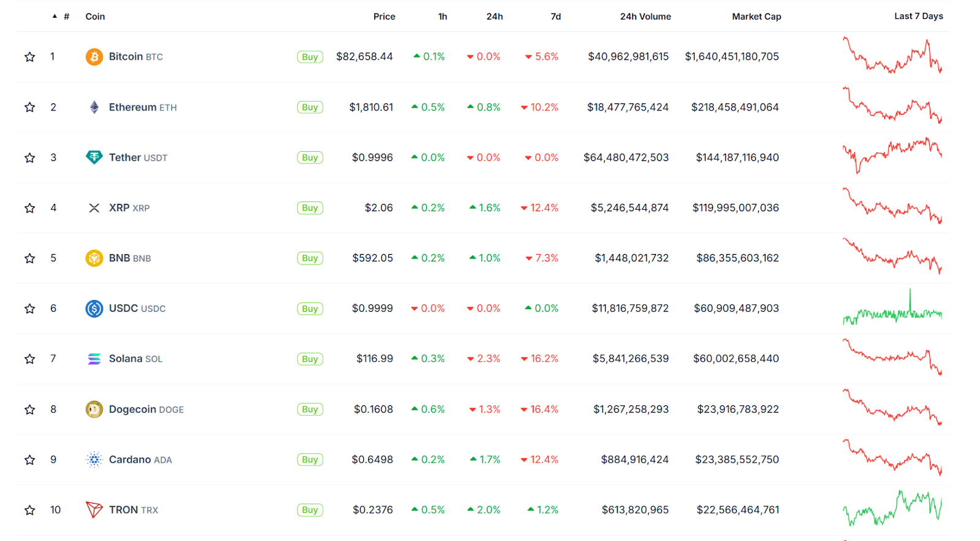Click the Solana logo icon
The width and height of the screenshot is (980, 541).
pyautogui.click(x=94, y=359)
